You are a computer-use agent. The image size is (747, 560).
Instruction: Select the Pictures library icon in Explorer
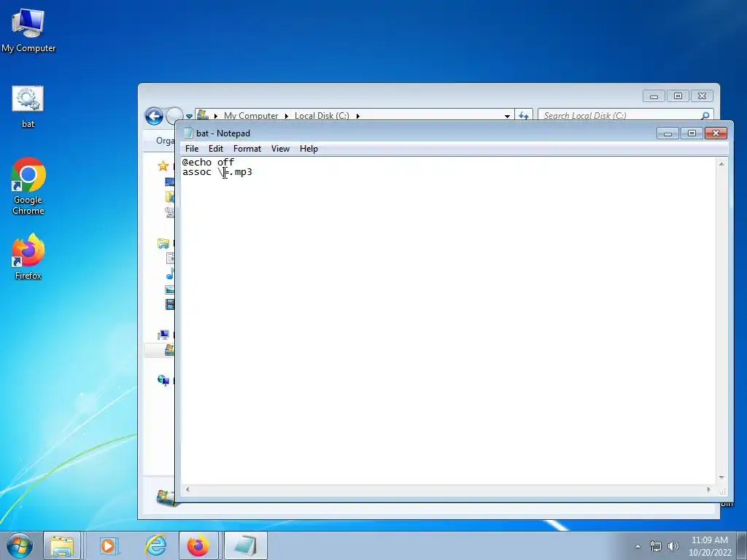[169, 289]
